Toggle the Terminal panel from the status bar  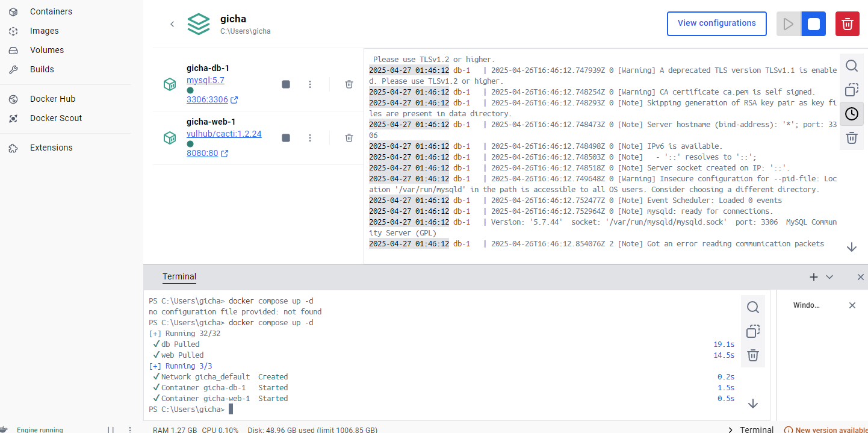pyautogui.click(x=751, y=429)
